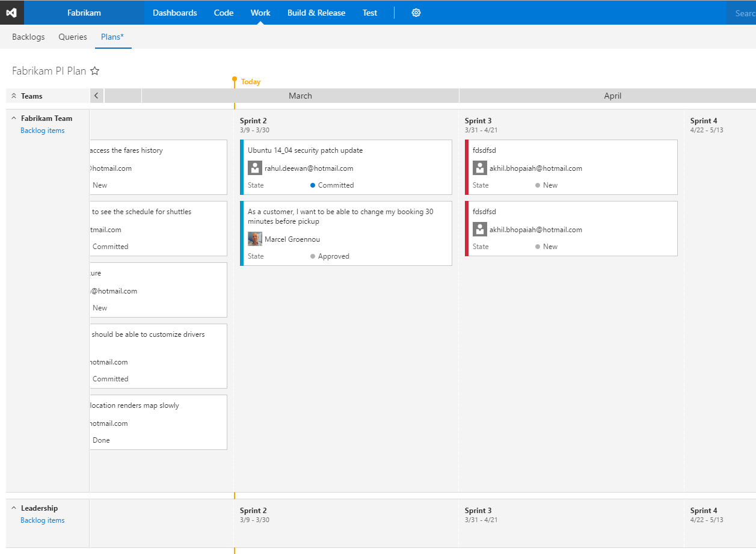Collapse the Teams panel with double chevron
The height and width of the screenshot is (554, 756).
(14, 95)
